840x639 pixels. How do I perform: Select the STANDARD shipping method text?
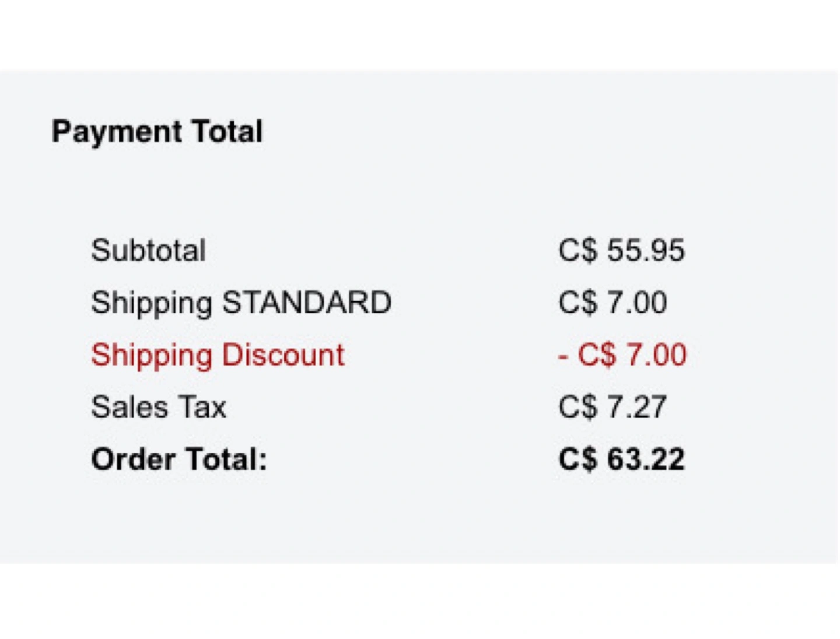coord(307,303)
